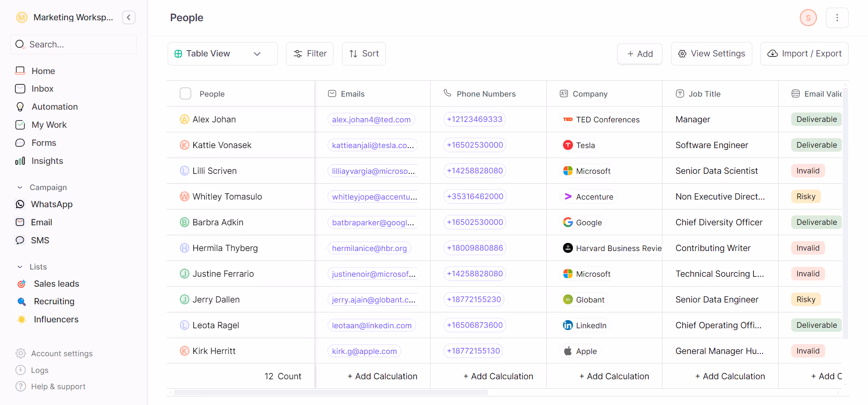This screenshot has height=405, width=868.
Task: Collapse the Campaign section
Action: 20,187
